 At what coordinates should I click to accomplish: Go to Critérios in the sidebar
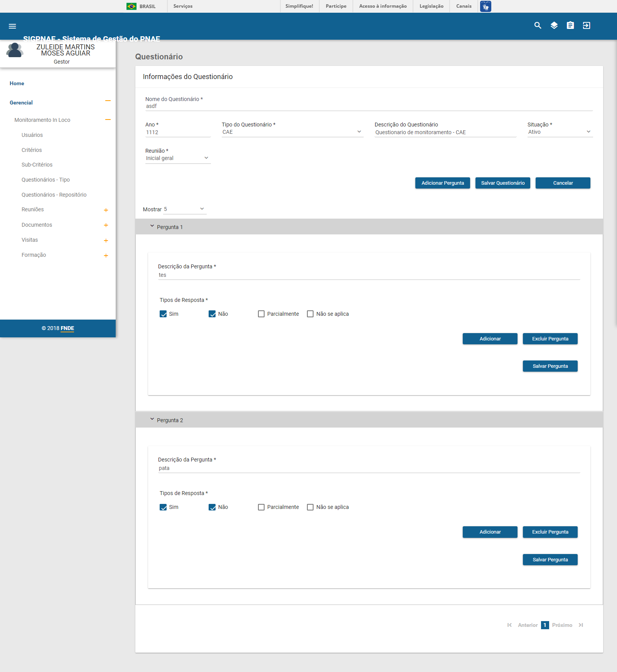click(x=32, y=150)
